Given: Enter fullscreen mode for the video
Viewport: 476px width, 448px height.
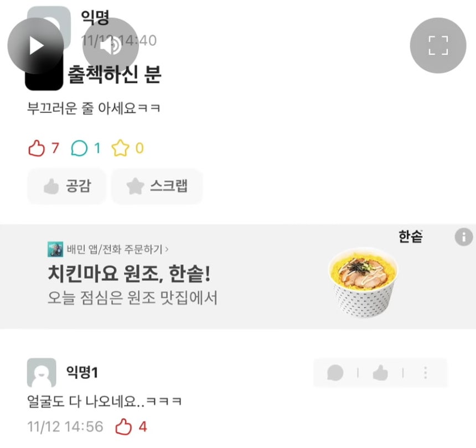Looking at the screenshot, I should [x=437, y=45].
